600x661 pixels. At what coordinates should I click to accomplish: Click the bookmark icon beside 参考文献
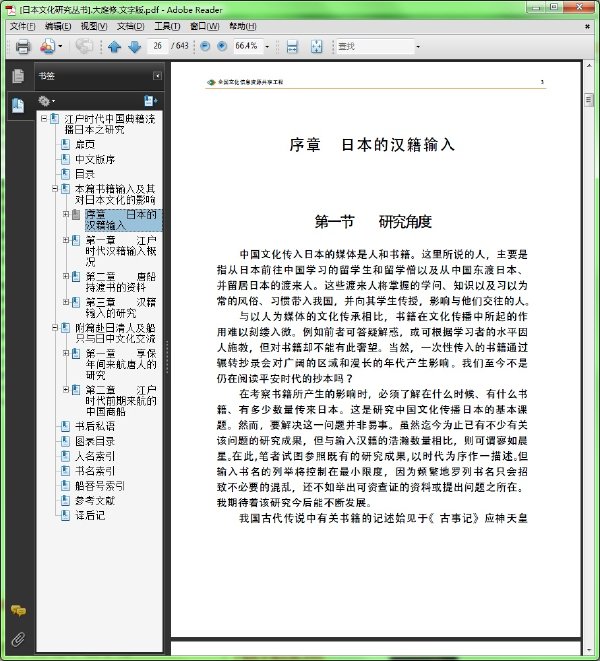pyautogui.click(x=65, y=501)
